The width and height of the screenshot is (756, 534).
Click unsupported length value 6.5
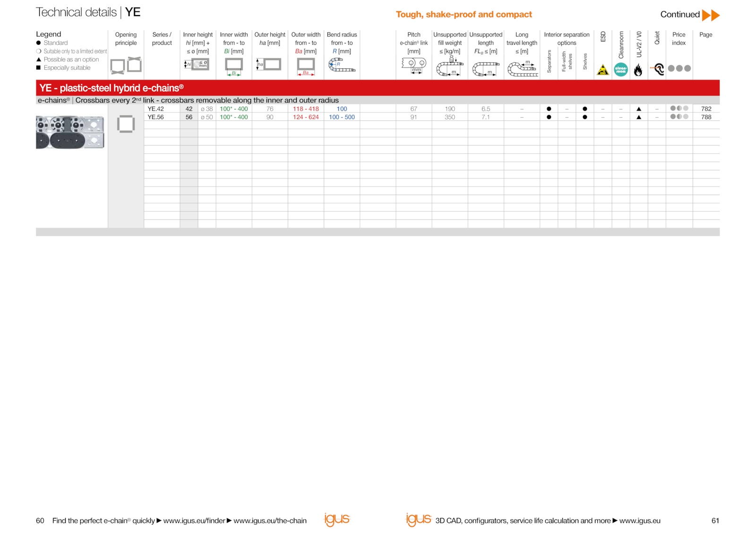click(486, 109)
